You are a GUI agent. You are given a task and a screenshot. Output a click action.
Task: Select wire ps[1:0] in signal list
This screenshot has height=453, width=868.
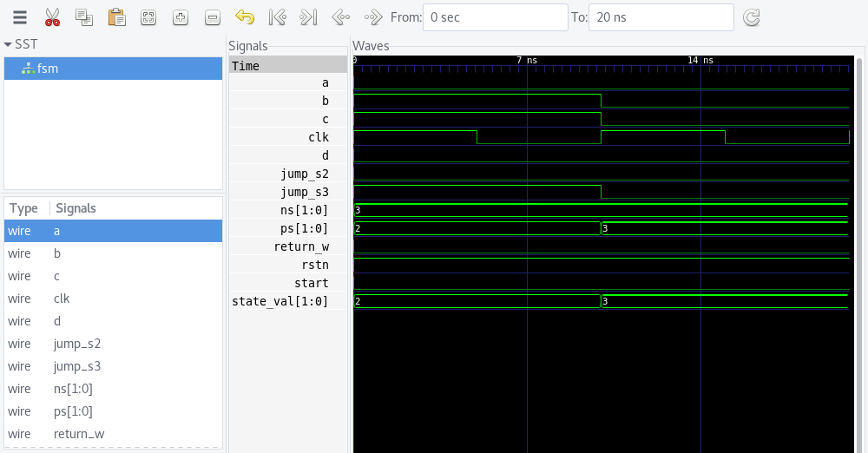[113, 411]
